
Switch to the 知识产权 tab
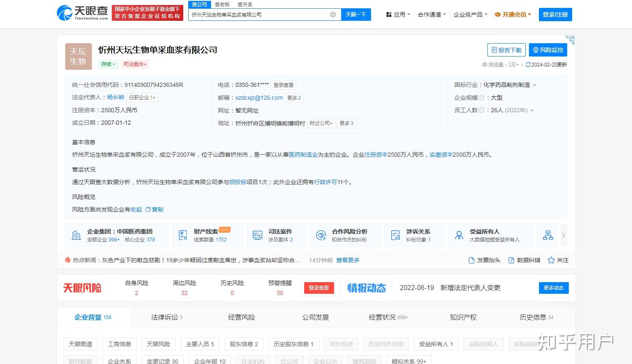click(x=463, y=317)
